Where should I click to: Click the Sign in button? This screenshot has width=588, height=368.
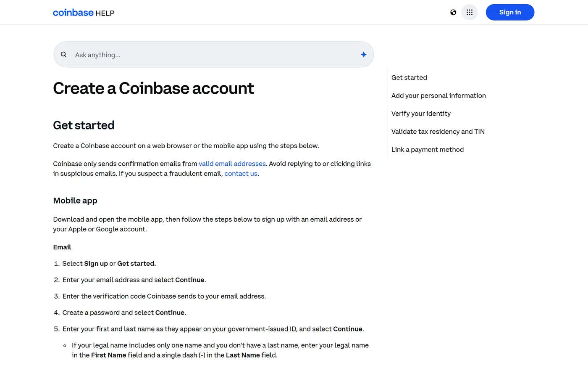[x=510, y=12]
